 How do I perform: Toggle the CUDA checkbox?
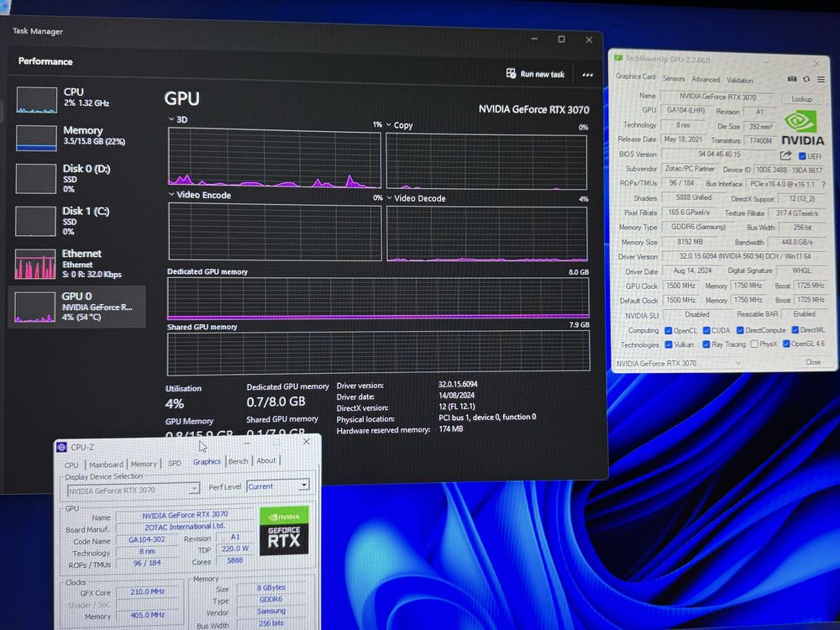click(x=706, y=330)
